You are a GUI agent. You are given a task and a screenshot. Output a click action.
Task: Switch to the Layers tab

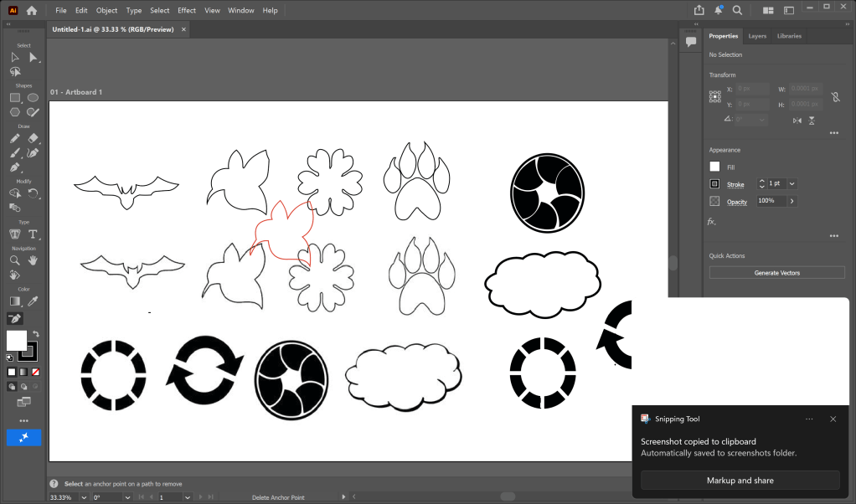(x=757, y=36)
